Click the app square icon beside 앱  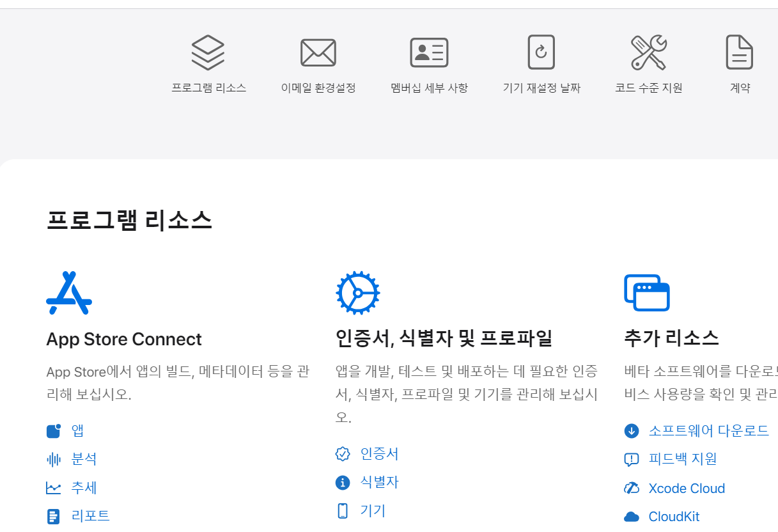click(x=54, y=431)
